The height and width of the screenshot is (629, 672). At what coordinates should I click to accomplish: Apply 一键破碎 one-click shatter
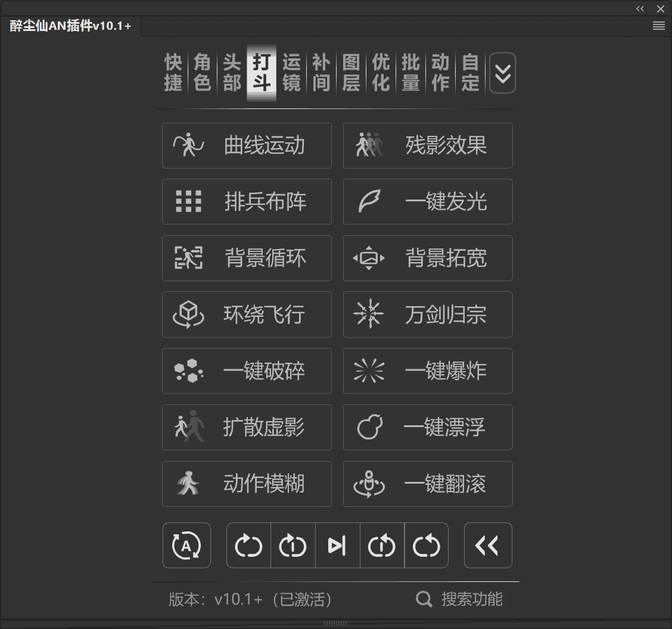247,370
